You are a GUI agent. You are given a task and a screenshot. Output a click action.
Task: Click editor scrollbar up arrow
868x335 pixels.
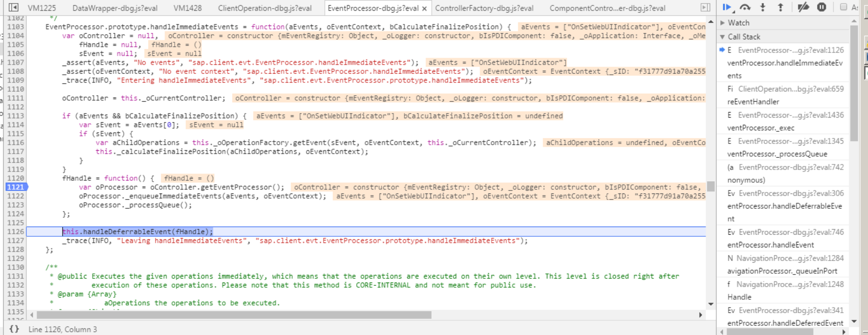tap(711, 21)
